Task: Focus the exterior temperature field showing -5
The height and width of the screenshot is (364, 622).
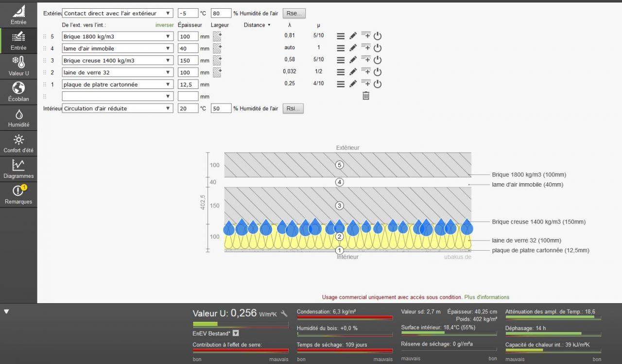Action: coord(188,14)
